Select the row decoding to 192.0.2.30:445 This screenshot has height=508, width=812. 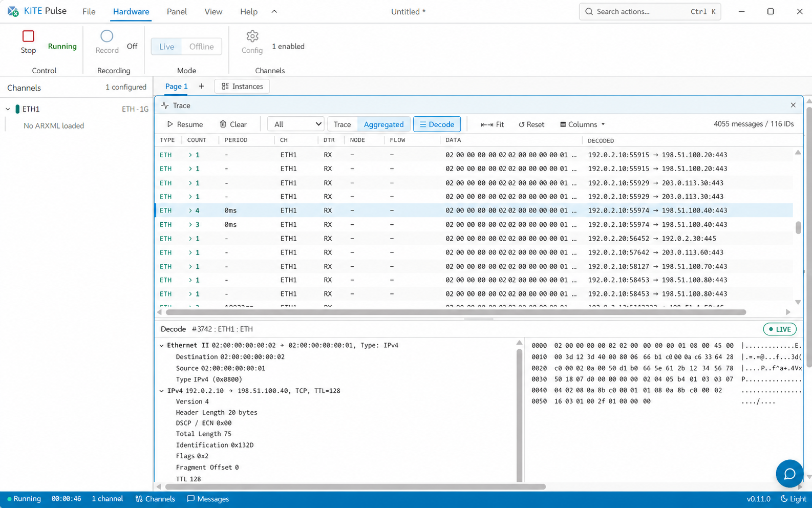[474, 238]
